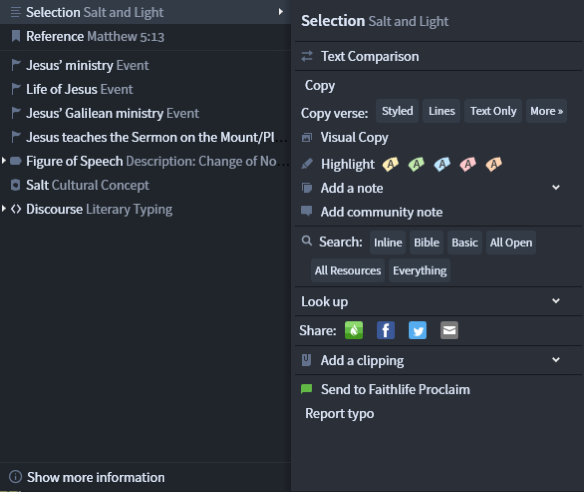
Task: Expand Figure of Speech tree item
Action: 4,161
